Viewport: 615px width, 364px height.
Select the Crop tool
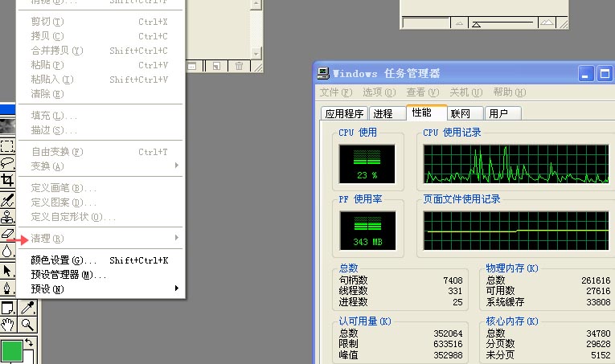(7, 180)
